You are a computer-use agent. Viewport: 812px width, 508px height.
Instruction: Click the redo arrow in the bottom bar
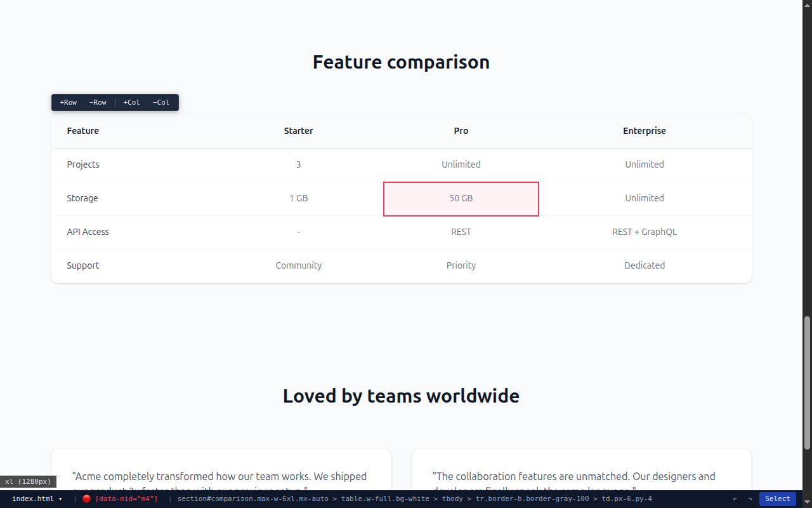750,499
